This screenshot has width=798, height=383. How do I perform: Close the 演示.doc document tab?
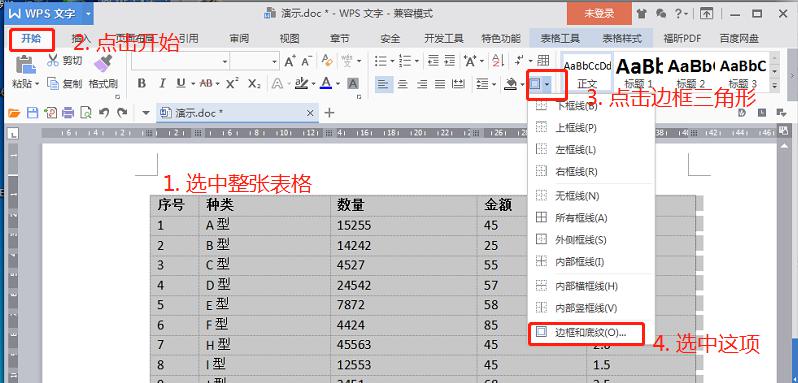pyautogui.click(x=309, y=113)
